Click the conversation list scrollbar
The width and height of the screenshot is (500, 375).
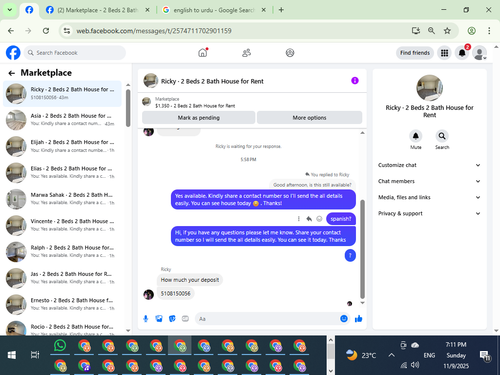click(x=128, y=108)
